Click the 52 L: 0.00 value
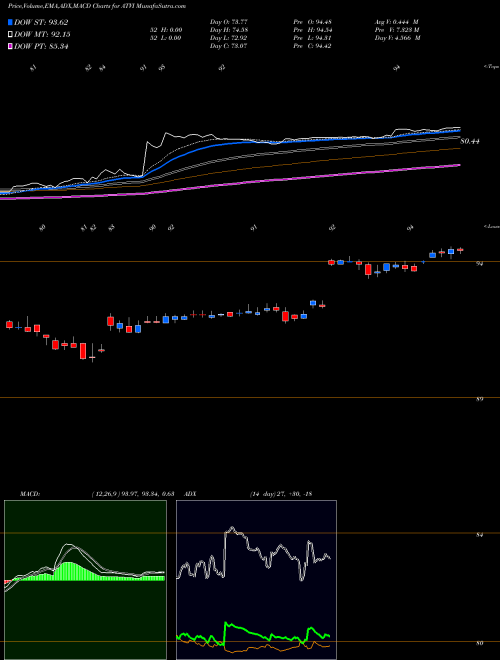Screen dimensions: 500x660 165,38
